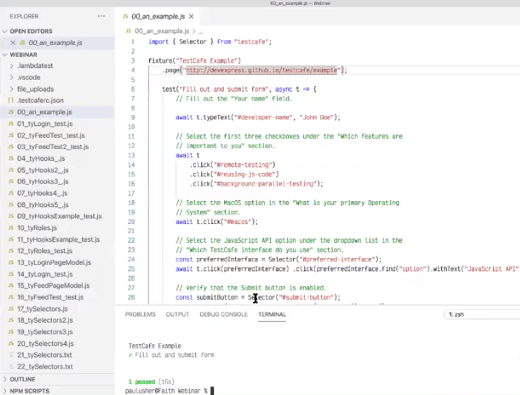Click the breadcrumb ellipsis after file name
The height and width of the screenshot is (395, 520).
[x=201, y=31]
